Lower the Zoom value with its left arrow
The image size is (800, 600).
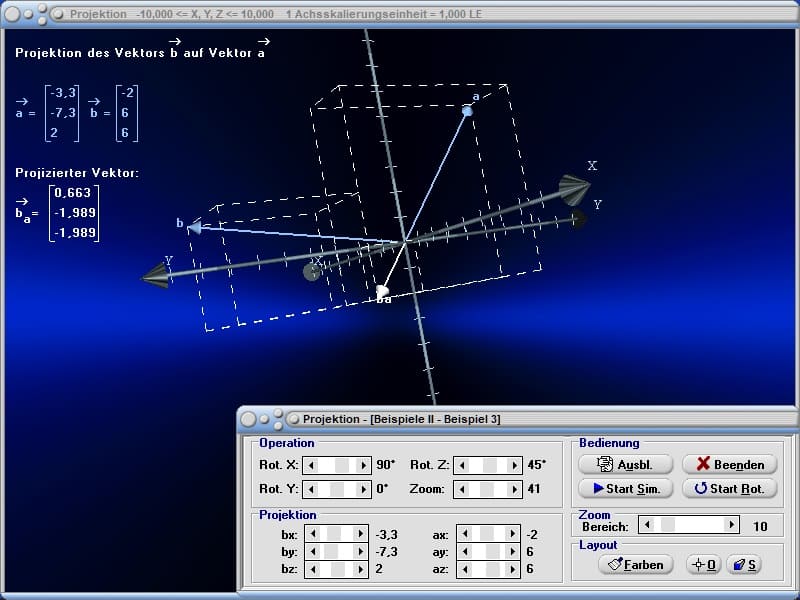[x=462, y=489]
